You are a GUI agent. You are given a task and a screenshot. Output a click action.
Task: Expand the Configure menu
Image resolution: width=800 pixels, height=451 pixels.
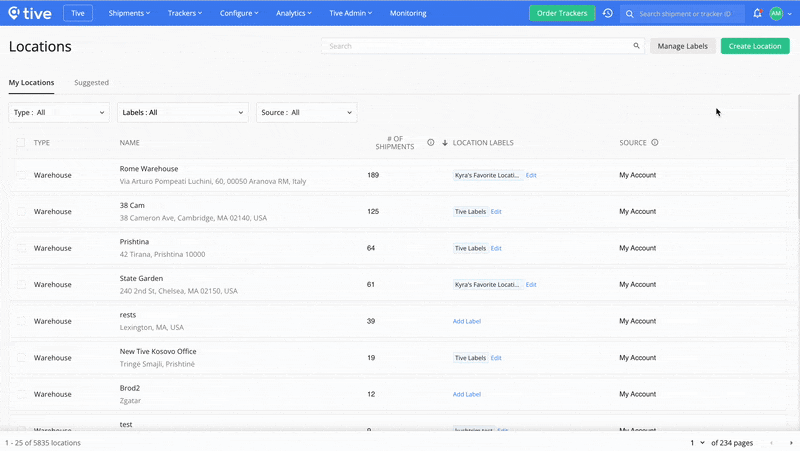(239, 13)
